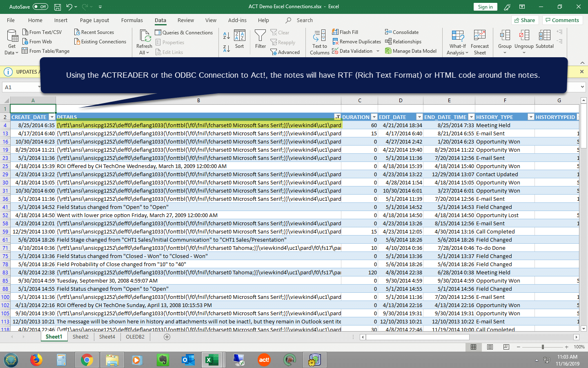Viewport: 588px width, 368px height.
Task: Open Firefox from the taskbar
Action: click(36, 360)
